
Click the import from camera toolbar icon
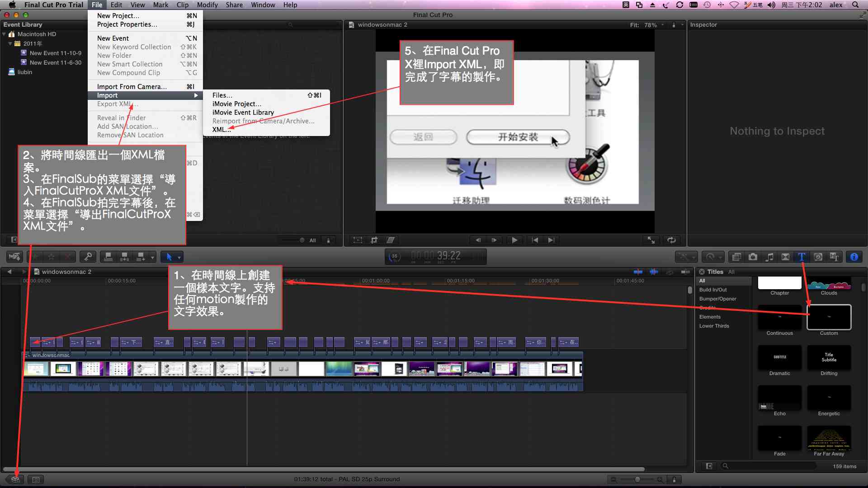pos(14,257)
